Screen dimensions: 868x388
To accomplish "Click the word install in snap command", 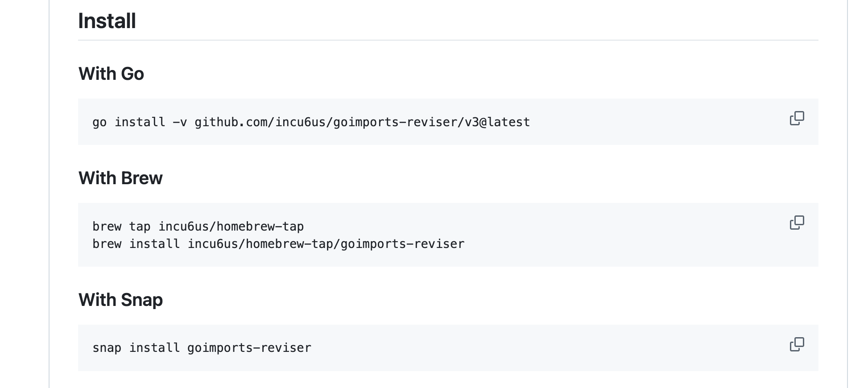I will point(154,348).
